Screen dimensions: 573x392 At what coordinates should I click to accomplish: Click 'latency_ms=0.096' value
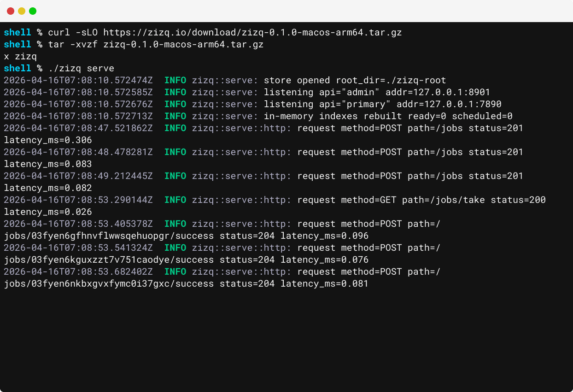[325, 236]
